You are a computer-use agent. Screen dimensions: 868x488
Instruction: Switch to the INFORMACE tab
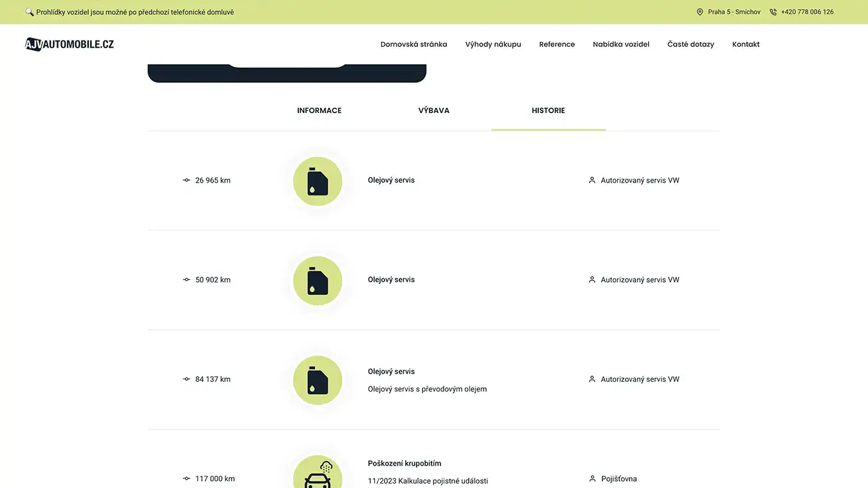pyautogui.click(x=319, y=111)
